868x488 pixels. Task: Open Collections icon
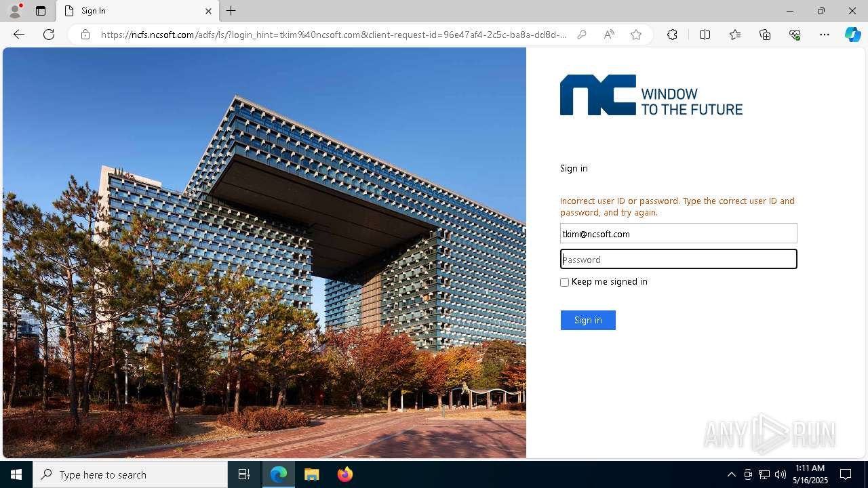tap(765, 35)
